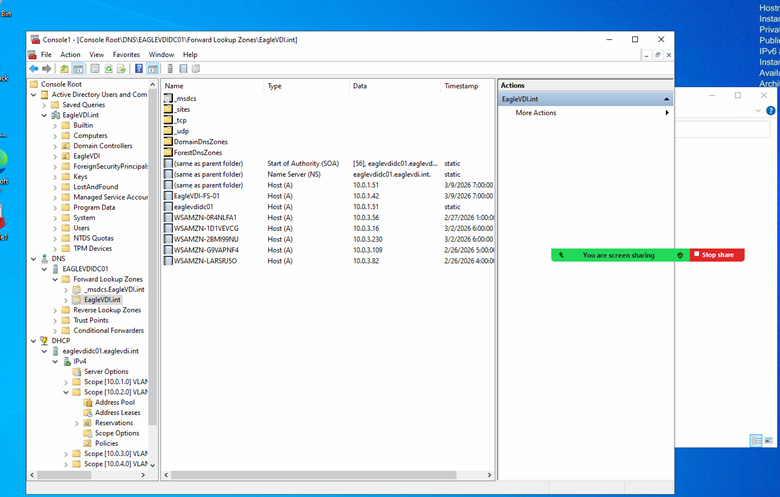Sort by the Timestamp column header
This screenshot has width=780, height=497.
tap(467, 86)
